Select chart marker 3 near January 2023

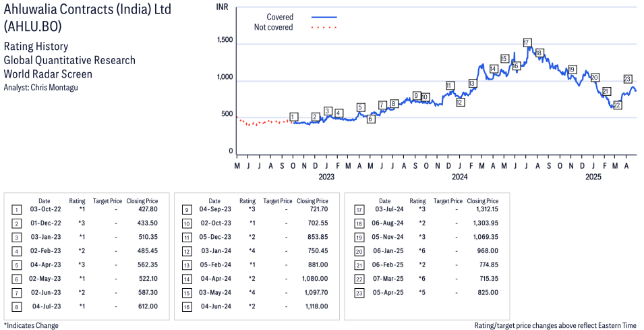click(327, 111)
